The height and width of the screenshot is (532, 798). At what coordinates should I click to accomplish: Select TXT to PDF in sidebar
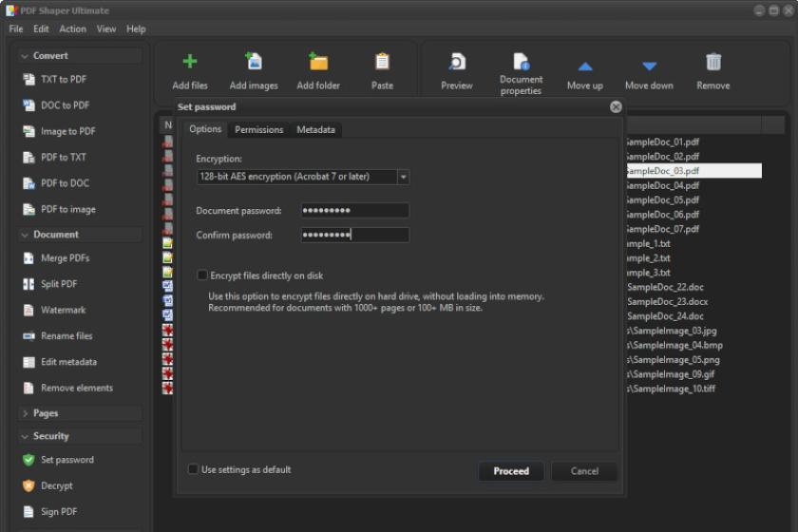[64, 80]
